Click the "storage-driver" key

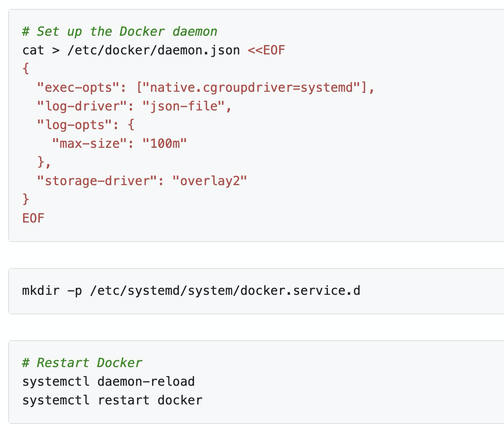97,181
